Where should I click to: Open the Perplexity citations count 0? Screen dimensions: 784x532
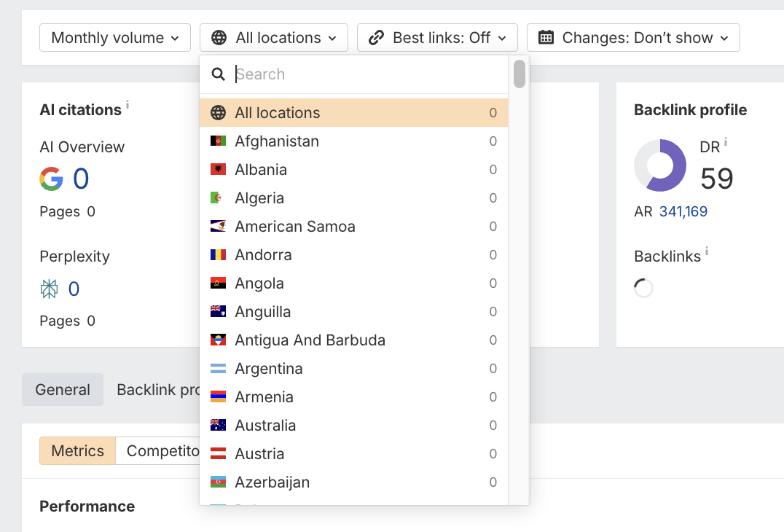pyautogui.click(x=74, y=289)
